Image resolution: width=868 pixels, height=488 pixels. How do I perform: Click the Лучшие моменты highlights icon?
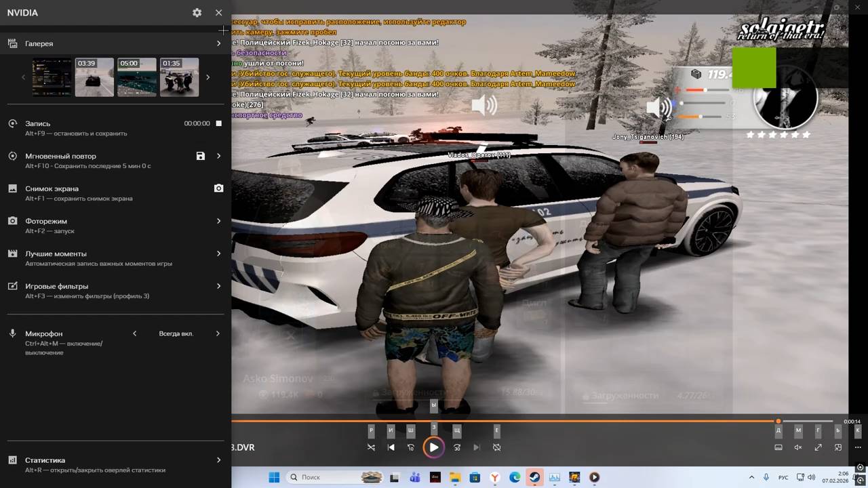(12, 253)
